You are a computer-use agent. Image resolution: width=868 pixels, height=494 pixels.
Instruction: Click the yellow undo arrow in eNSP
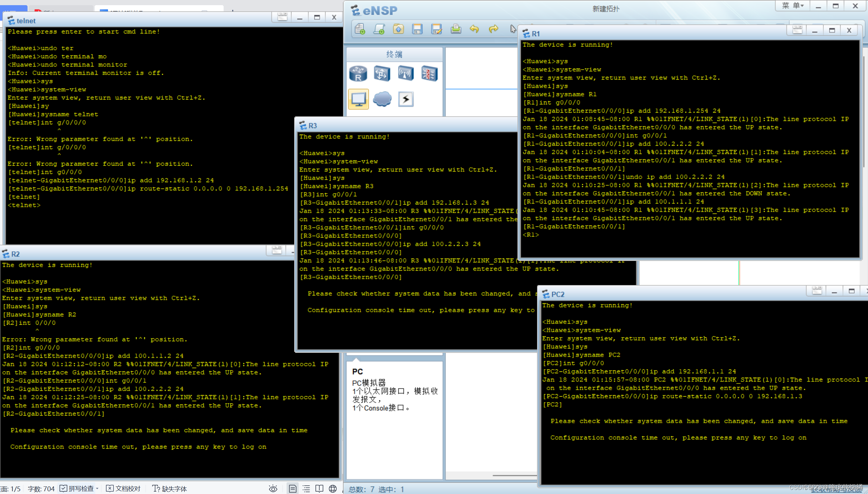coord(474,29)
